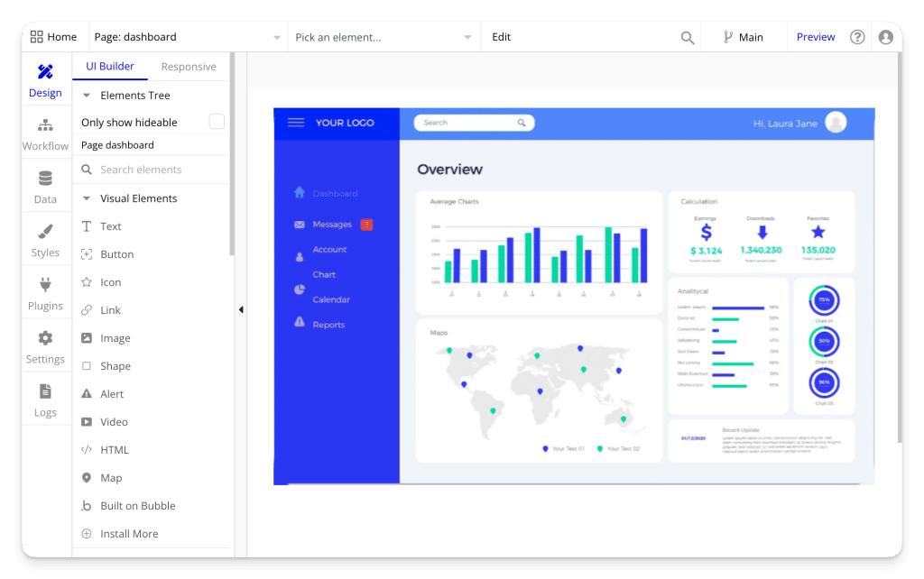
Task: Click the Favorites star icon
Action: pos(818,232)
